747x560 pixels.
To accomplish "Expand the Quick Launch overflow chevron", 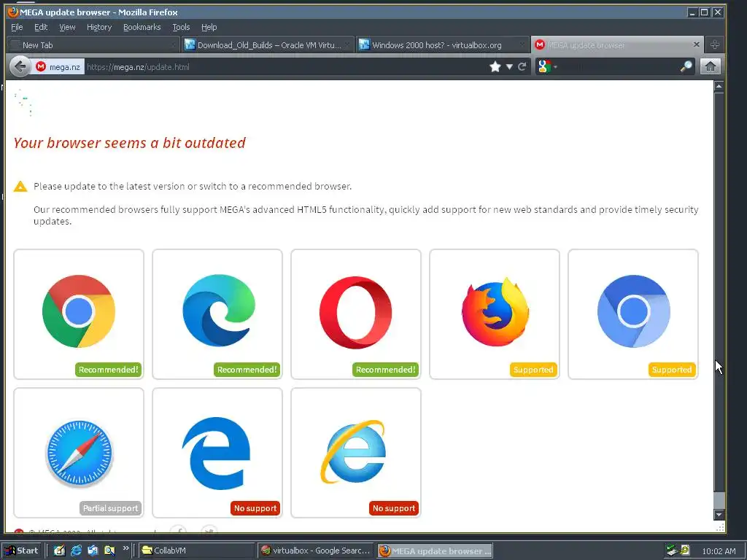I will 125,548.
